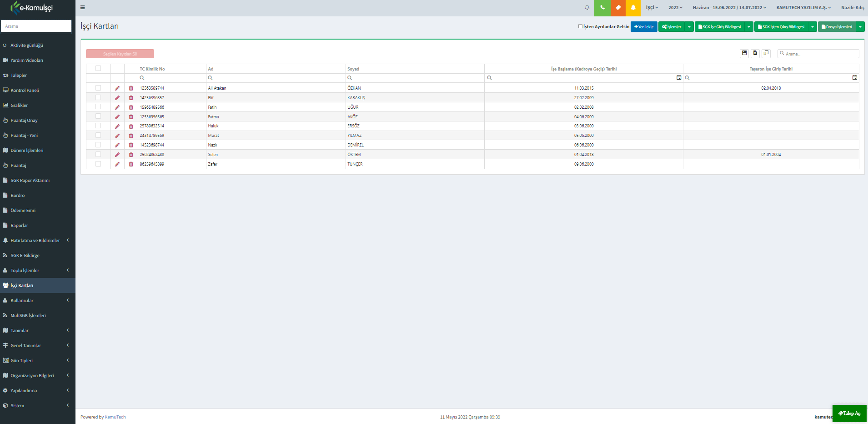Select İşçi Kartları in sidebar
This screenshot has height=424, width=868.
click(38, 285)
